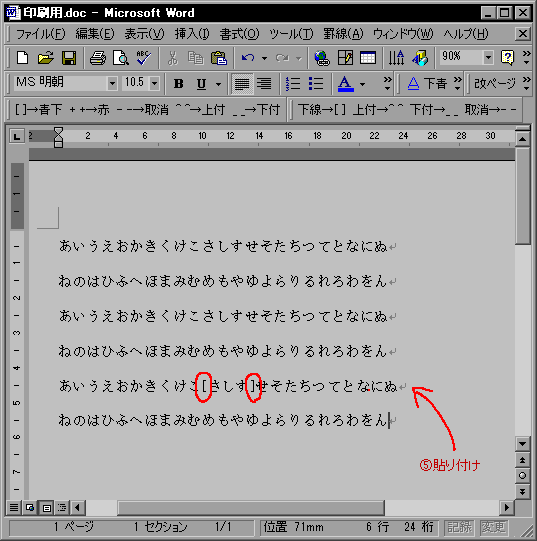
Task: Click the [ ]→書下 macro button
Action: point(38,110)
